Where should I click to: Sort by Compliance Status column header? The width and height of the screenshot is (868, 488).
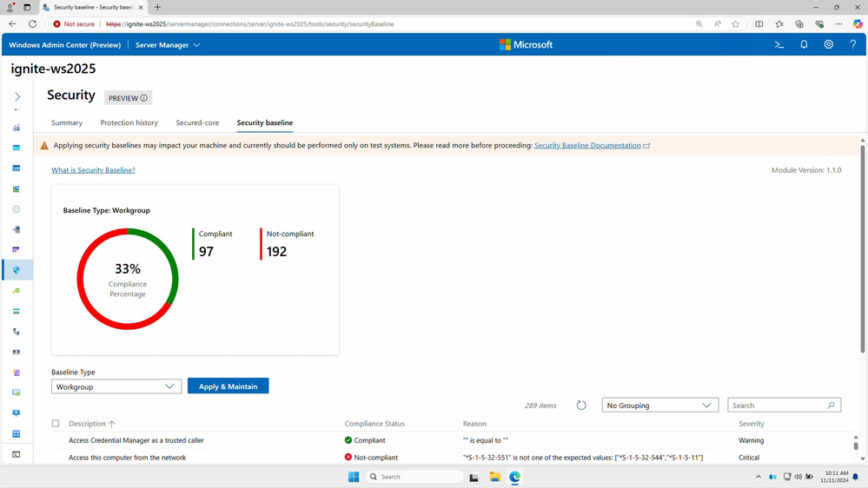pos(374,423)
